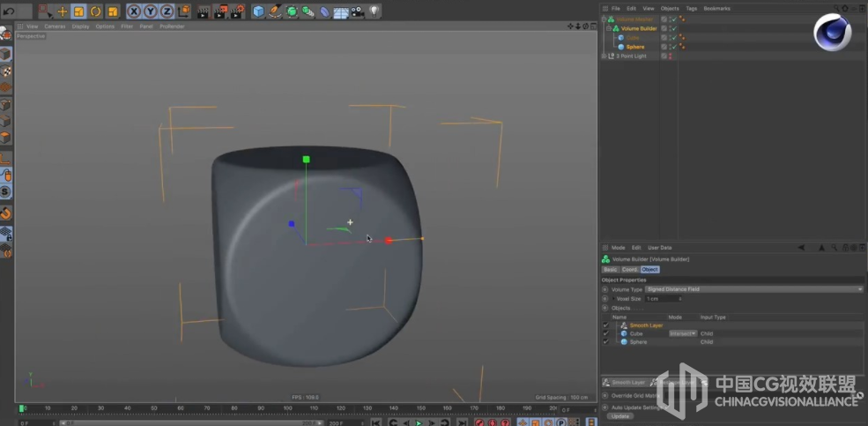This screenshot has height=426, width=868.
Task: Open the Array modeling objects icon
Action: click(308, 11)
